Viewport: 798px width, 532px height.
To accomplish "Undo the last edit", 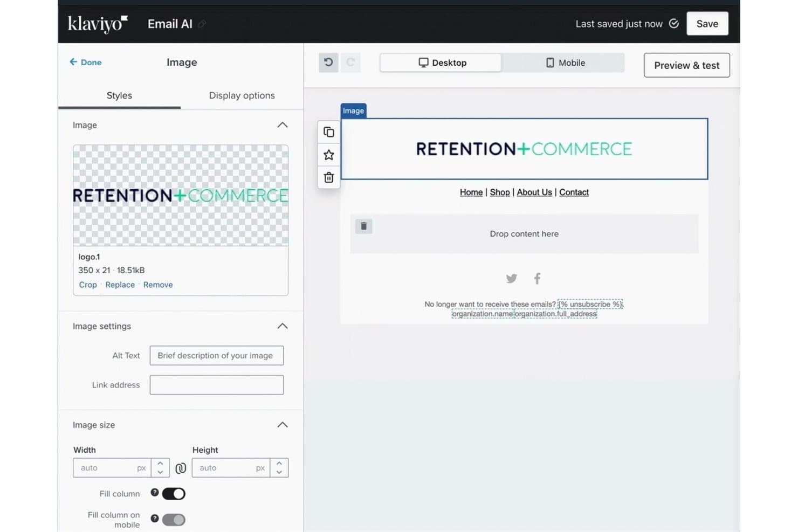I will [x=328, y=63].
